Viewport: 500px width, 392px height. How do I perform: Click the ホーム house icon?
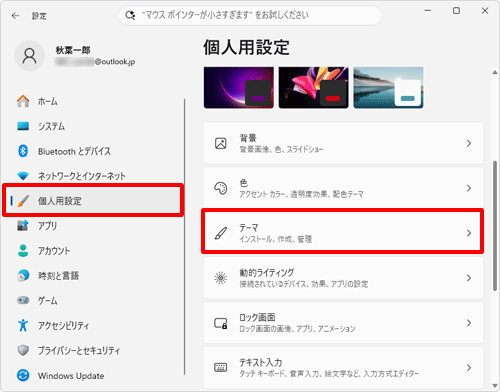pyautogui.click(x=23, y=101)
